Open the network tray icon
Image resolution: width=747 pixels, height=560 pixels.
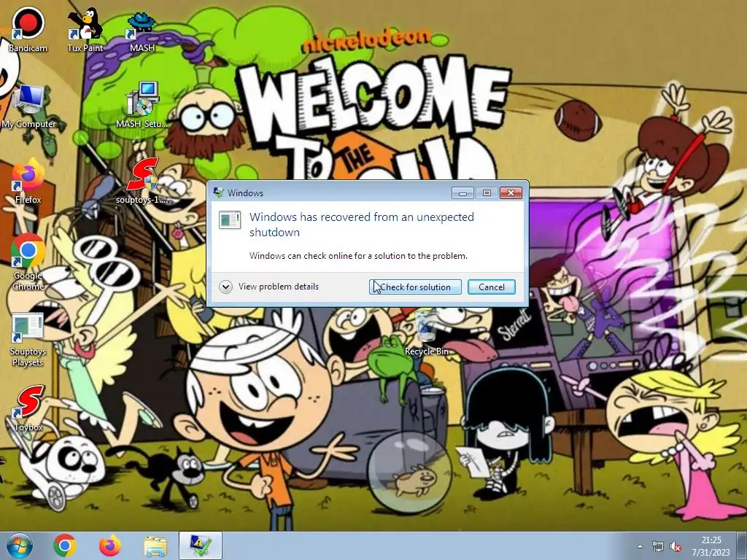pos(658,546)
